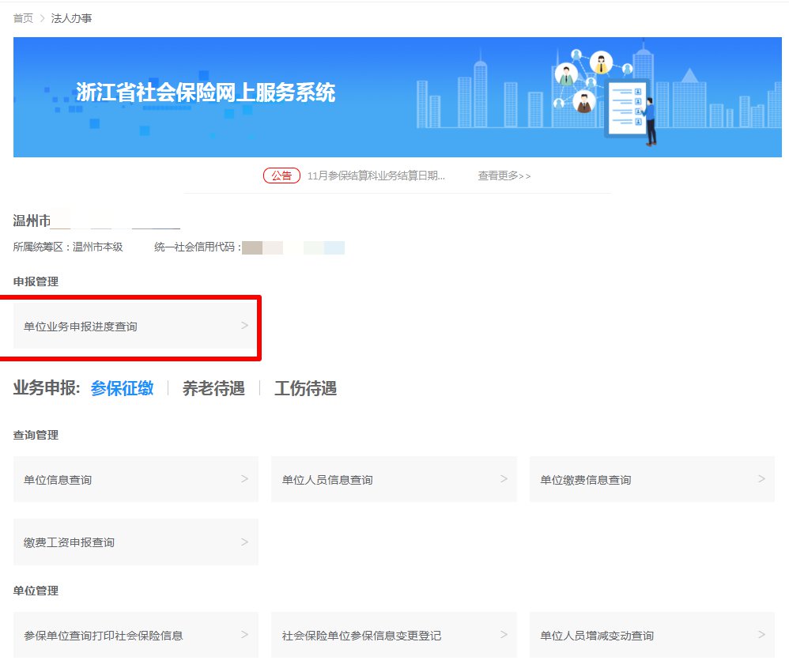Click the 浙江省社会保险网上服务系统 banner title
Screen dimensions: 789x672
tap(206, 92)
